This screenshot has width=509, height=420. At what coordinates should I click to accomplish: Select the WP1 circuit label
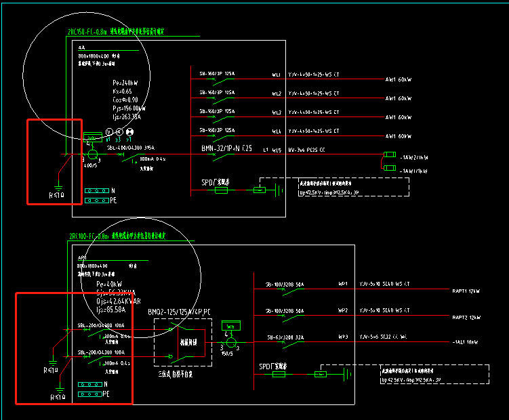[x=343, y=284]
